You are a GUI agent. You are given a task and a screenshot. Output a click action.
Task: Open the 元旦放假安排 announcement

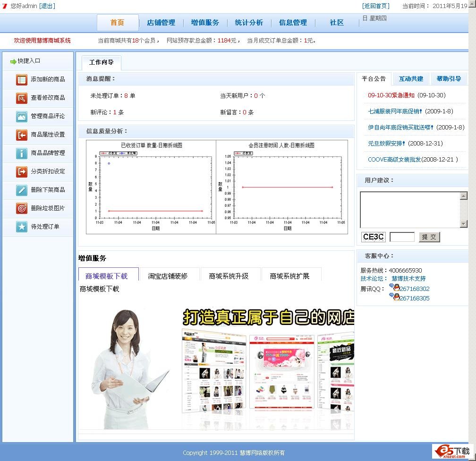386,143
